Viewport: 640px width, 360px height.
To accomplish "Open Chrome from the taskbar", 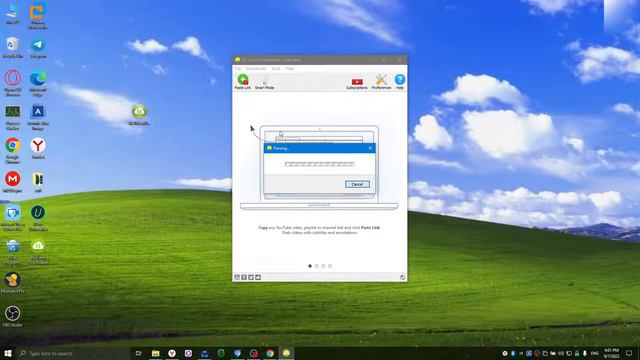I will coord(270,353).
